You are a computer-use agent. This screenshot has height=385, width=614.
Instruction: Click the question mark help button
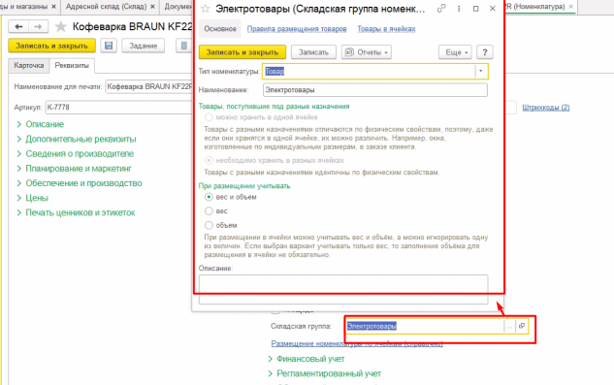485,52
